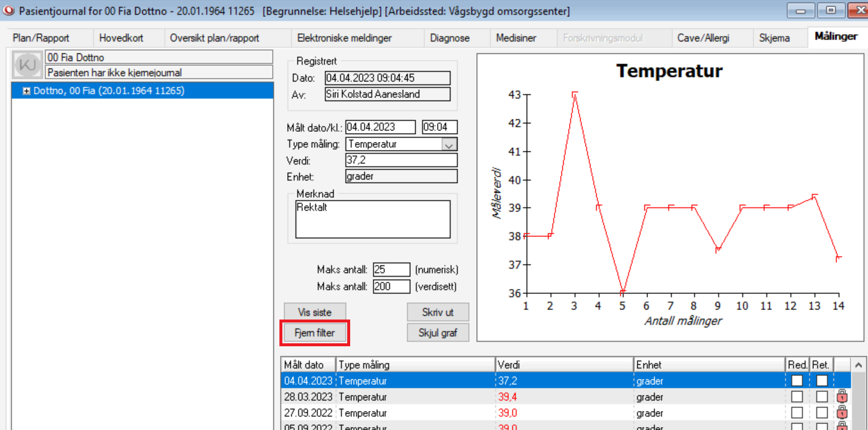The image size is (868, 430).
Task: Click the Av field with Siri Kolstad Aanesland
Action: click(388, 94)
